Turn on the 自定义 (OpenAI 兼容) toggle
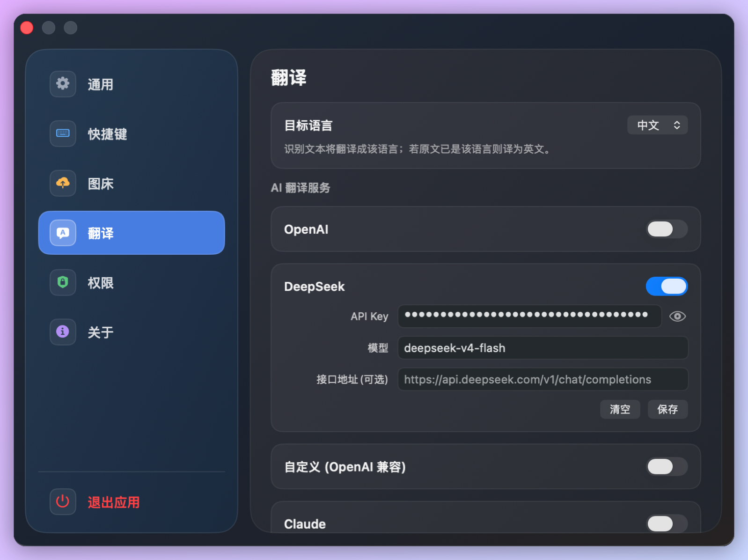This screenshot has height=560, width=748. tap(667, 467)
